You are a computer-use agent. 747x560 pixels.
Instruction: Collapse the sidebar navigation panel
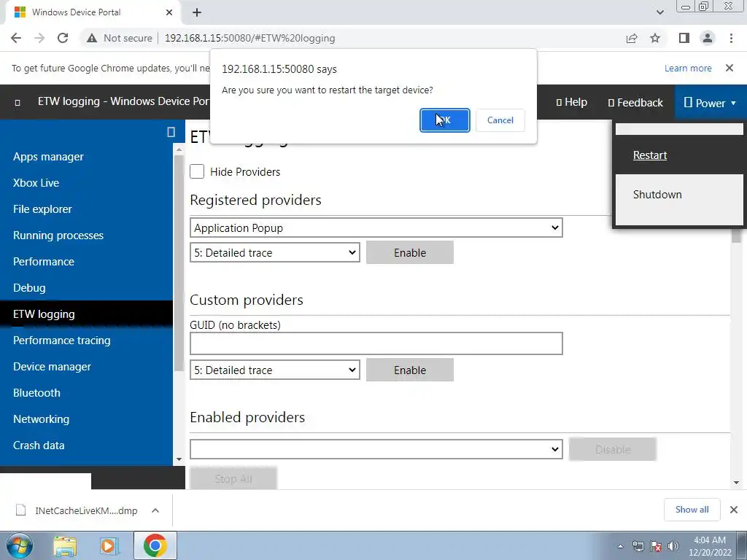point(171,132)
